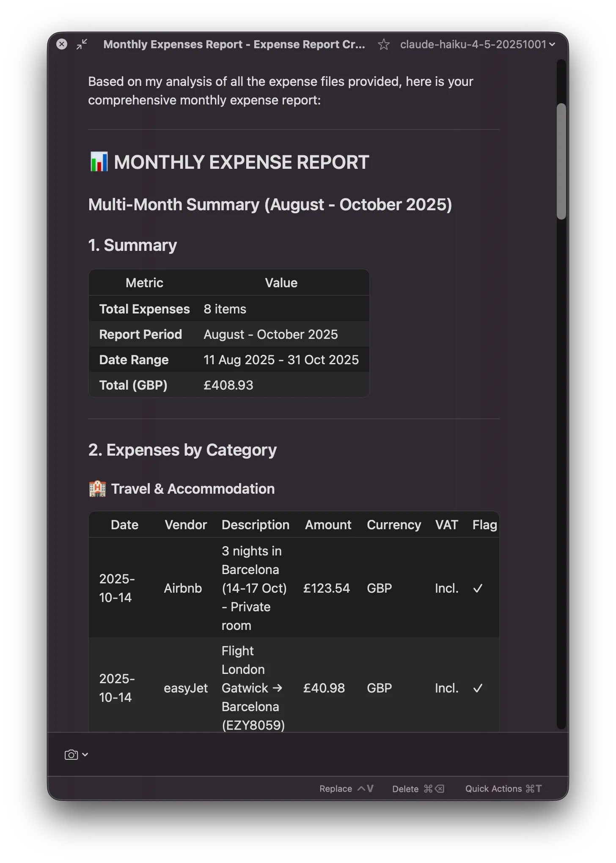The height and width of the screenshot is (863, 616).
Task: Click the vertical scrollbar thumb
Action: pos(561,161)
